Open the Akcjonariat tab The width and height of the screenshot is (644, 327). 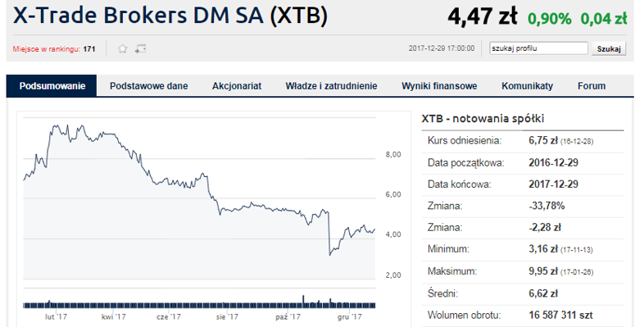(x=237, y=86)
